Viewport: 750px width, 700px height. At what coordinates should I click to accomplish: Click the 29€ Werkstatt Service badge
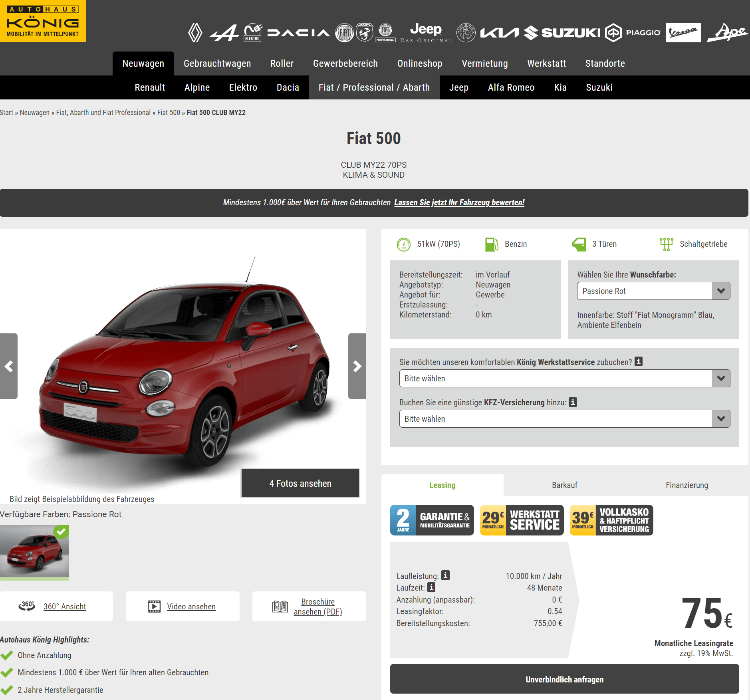pos(522,520)
